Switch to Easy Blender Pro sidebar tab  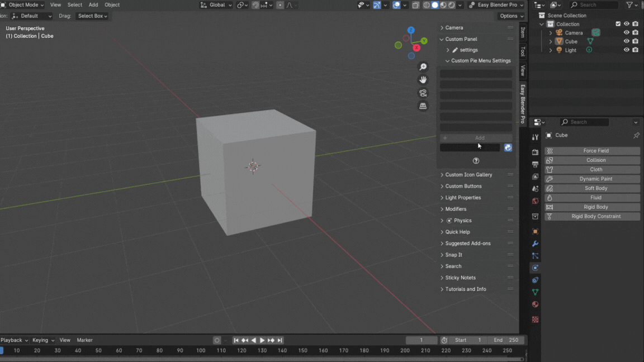(x=523, y=104)
